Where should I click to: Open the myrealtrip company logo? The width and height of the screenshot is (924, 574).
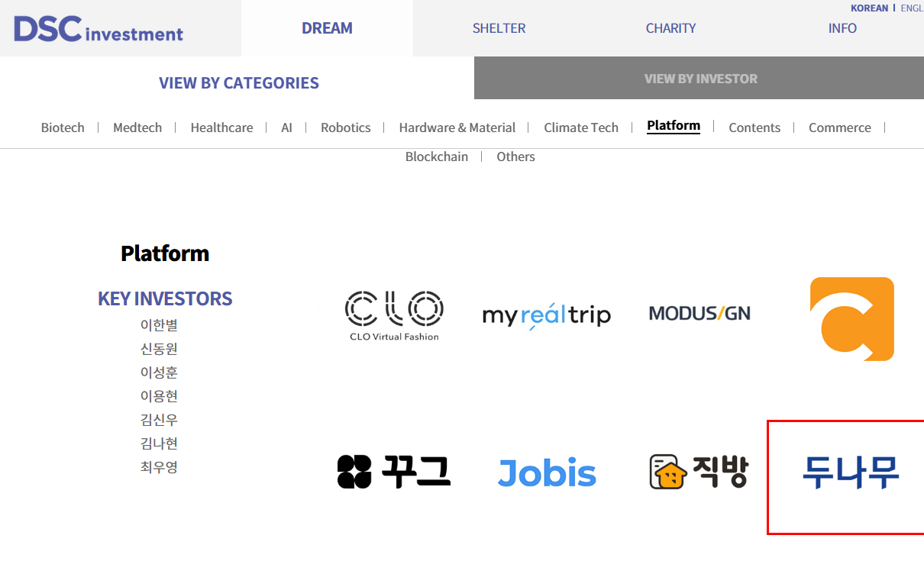(x=547, y=315)
